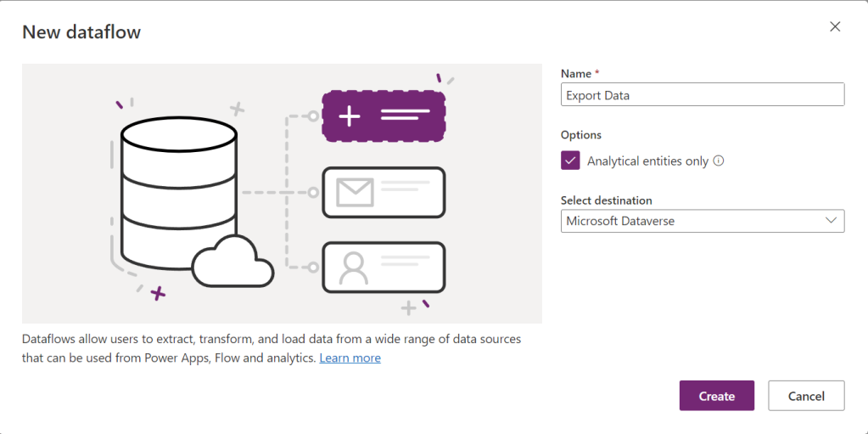Click the Microsoft Dataverse text in the combo box
Screen dimensions: 868x434
(620, 221)
